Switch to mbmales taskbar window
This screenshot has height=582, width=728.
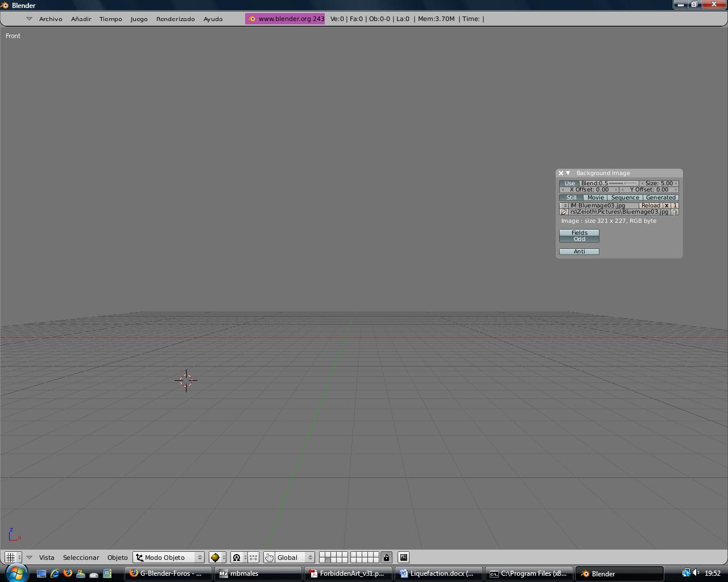[x=259, y=573]
